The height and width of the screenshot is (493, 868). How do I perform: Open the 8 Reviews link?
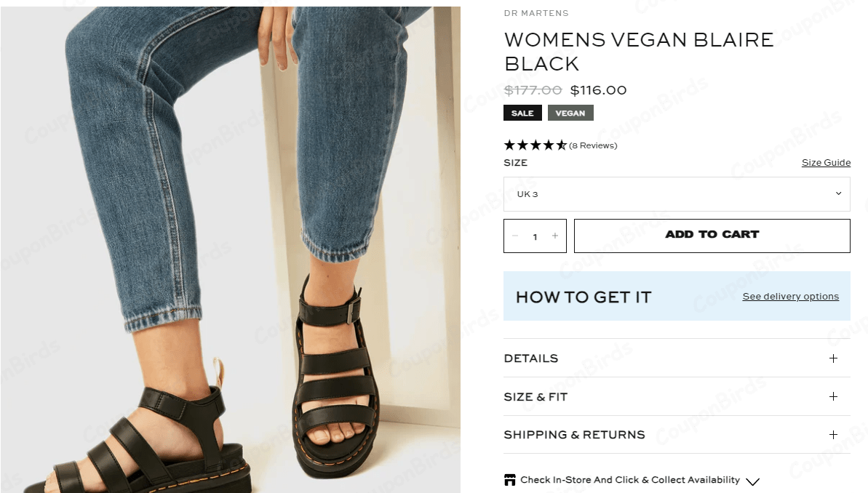pyautogui.click(x=593, y=146)
